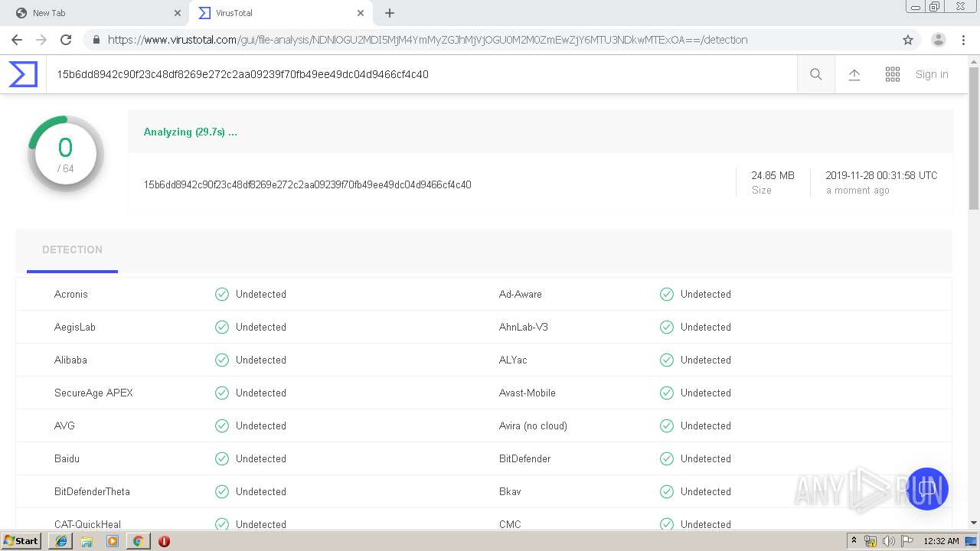Open the apps grid menu icon
This screenshot has height=551, width=980.
tap(893, 74)
